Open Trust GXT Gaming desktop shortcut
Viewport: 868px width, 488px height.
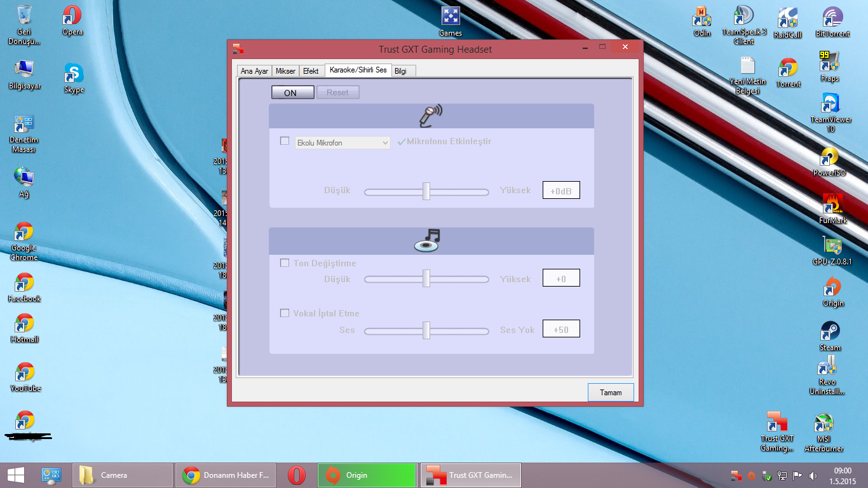coord(777,432)
